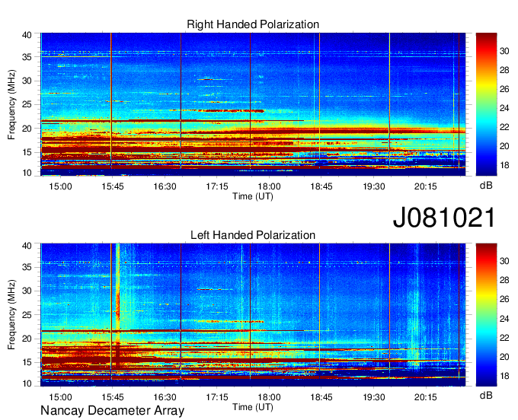Click the "30" label on the lower colorbar
The height and width of the screenshot is (420, 518).
(x=504, y=261)
